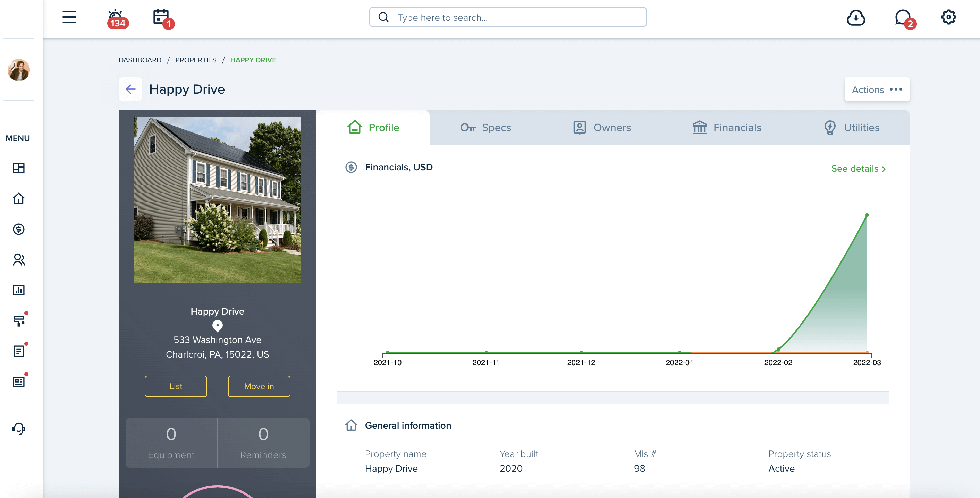980x498 pixels.
Task: Click the 2021-12 axis label
Action: point(581,363)
